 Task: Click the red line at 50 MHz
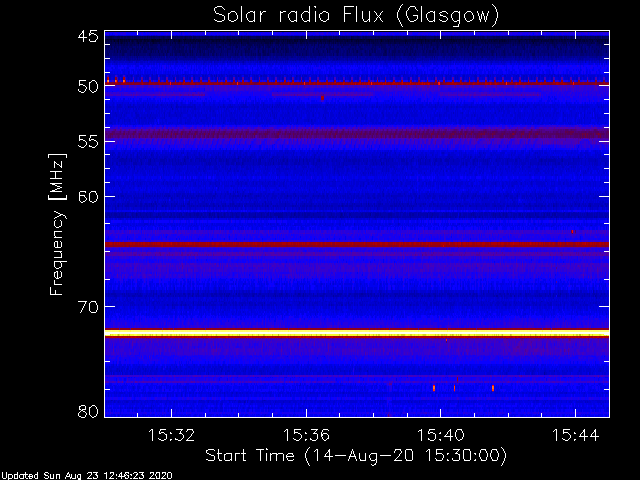pos(357,83)
